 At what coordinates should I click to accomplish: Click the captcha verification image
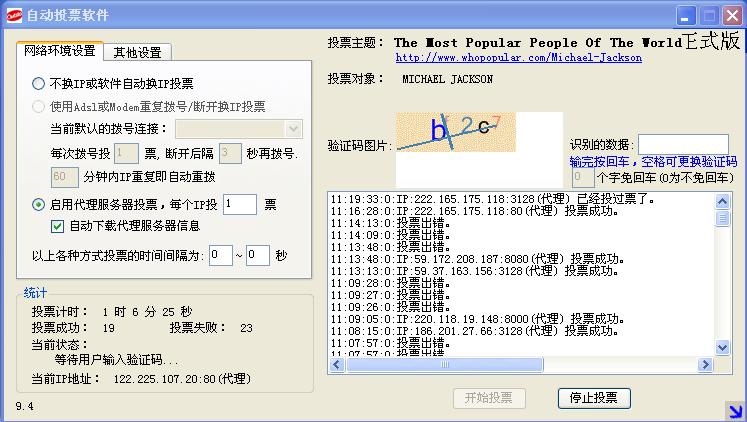point(456,132)
